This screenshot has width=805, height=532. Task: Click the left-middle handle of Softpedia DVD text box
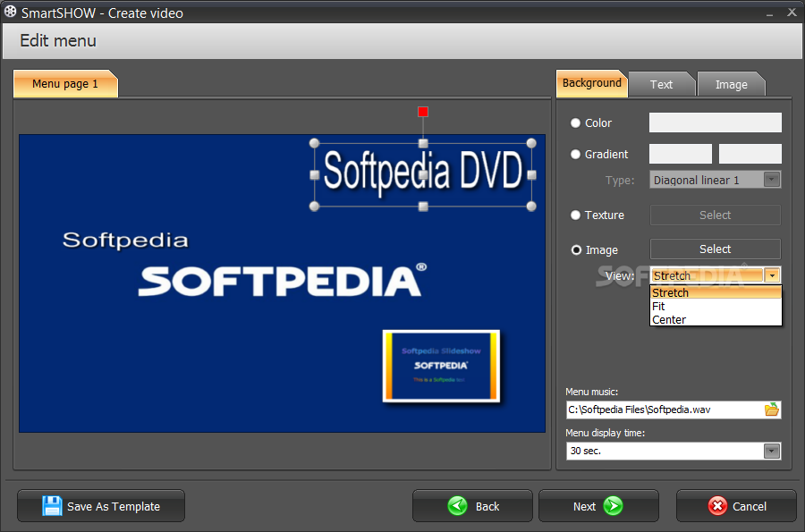tap(315, 175)
